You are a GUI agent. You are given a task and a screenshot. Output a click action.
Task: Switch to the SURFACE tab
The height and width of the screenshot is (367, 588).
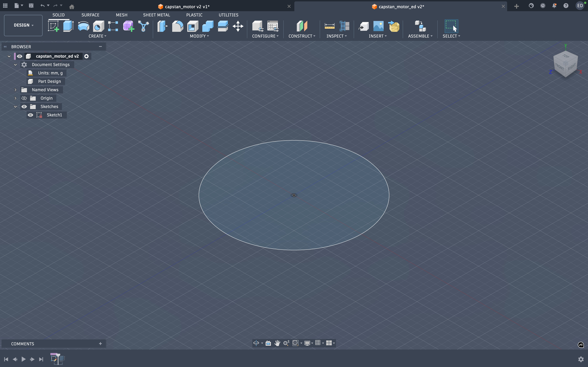(x=90, y=15)
